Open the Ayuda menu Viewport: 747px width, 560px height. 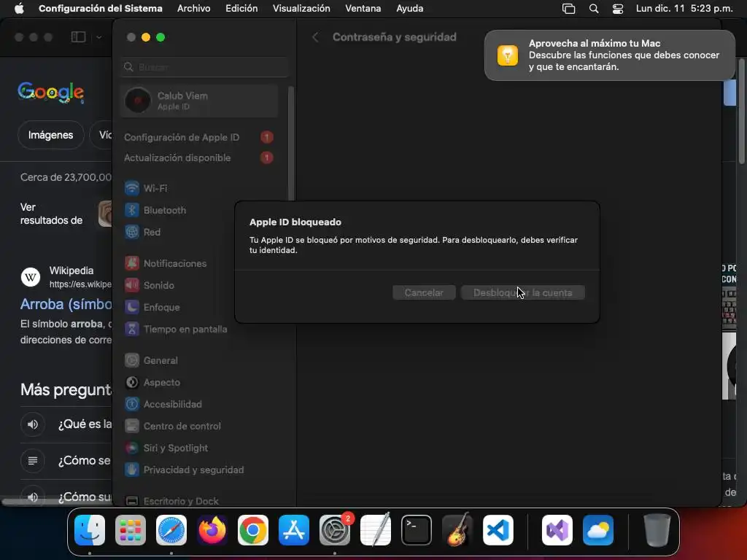pos(410,9)
